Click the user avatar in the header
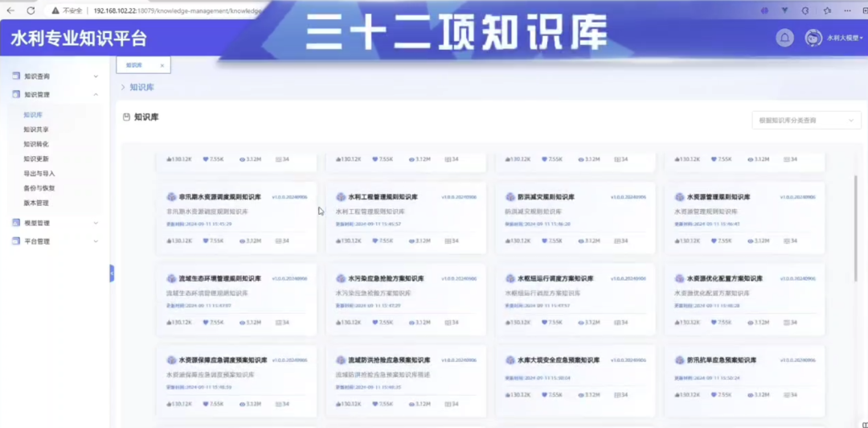The width and height of the screenshot is (868, 428). point(813,38)
